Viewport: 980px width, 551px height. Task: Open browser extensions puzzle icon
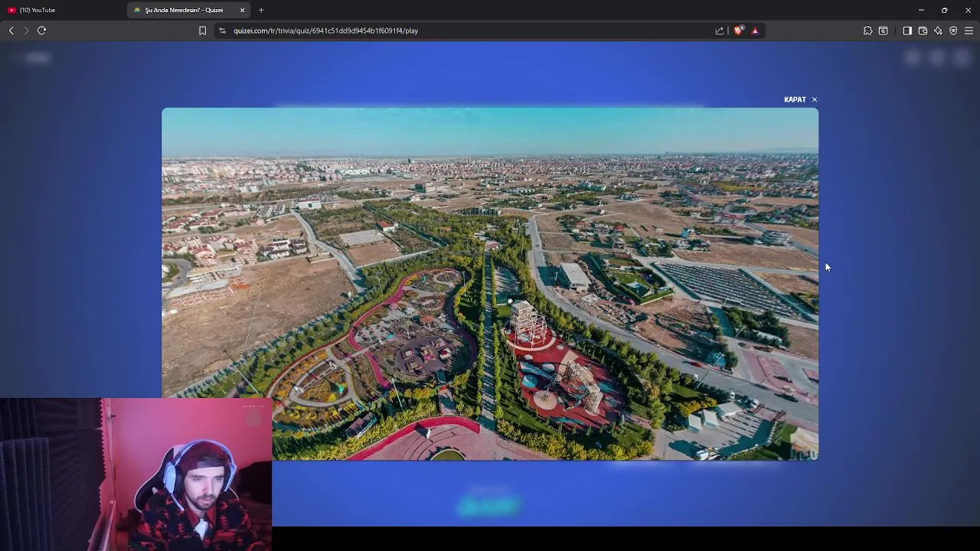[x=867, y=31]
